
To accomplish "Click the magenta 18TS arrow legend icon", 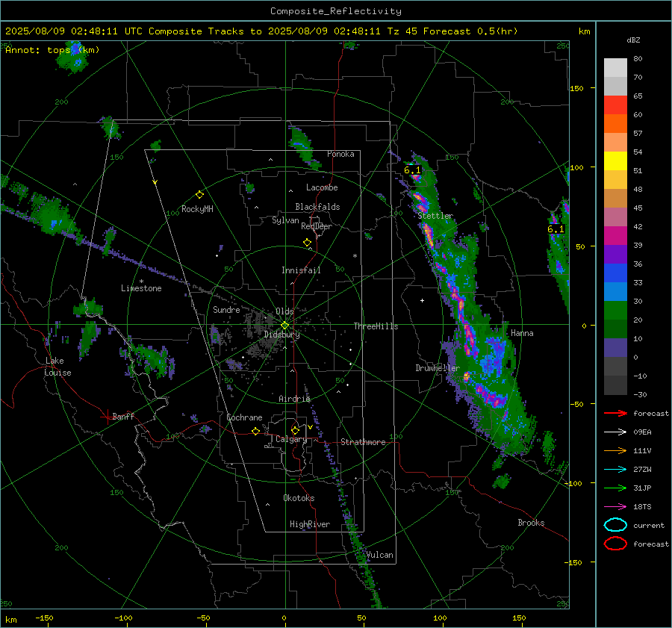I will point(615,507).
